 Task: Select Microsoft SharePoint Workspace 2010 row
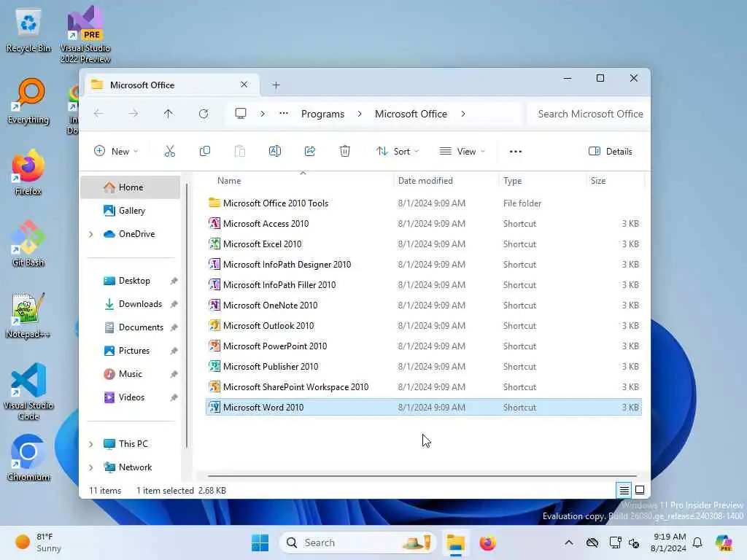424,387
